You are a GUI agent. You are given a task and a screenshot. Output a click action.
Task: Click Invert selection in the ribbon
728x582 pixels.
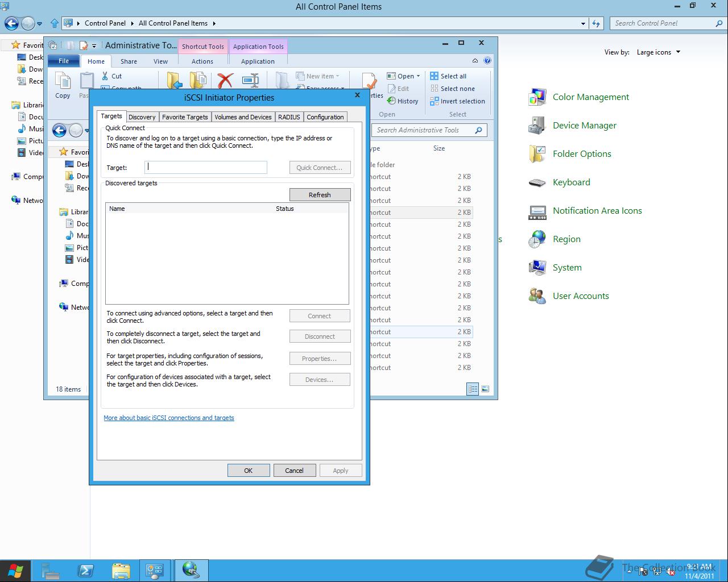[x=457, y=101]
